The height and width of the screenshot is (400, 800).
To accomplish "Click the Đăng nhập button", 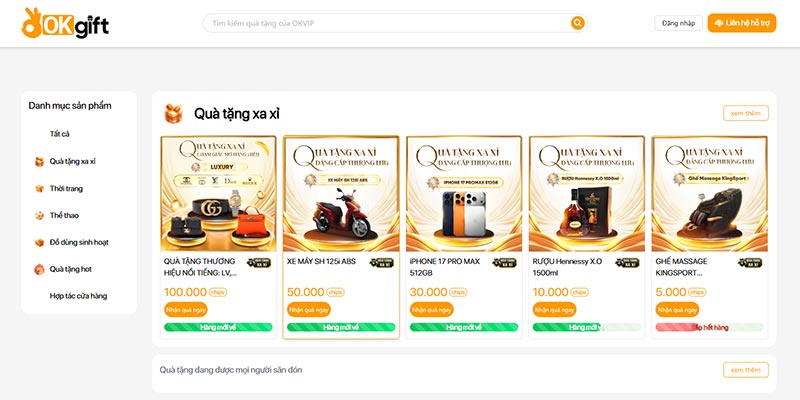I will pos(679,23).
